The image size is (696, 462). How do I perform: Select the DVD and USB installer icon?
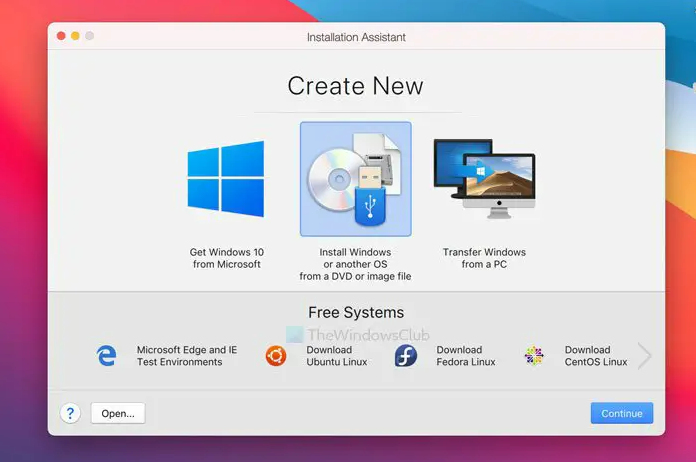click(356, 179)
